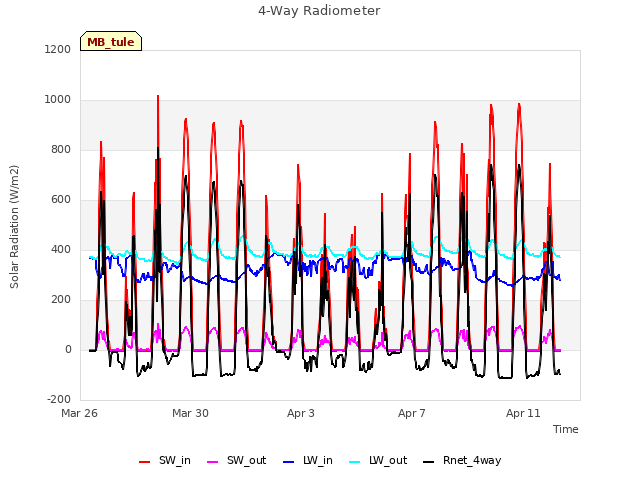Toggle the LW_in legend entry
Screen dimensions: 640x480
point(308,461)
